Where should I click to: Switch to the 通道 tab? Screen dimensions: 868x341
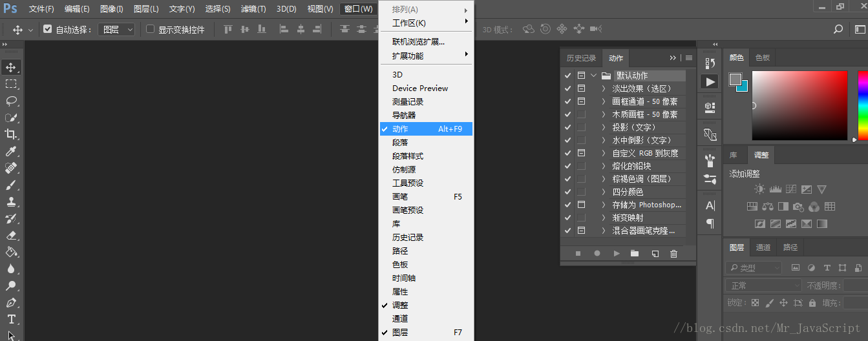[763, 247]
